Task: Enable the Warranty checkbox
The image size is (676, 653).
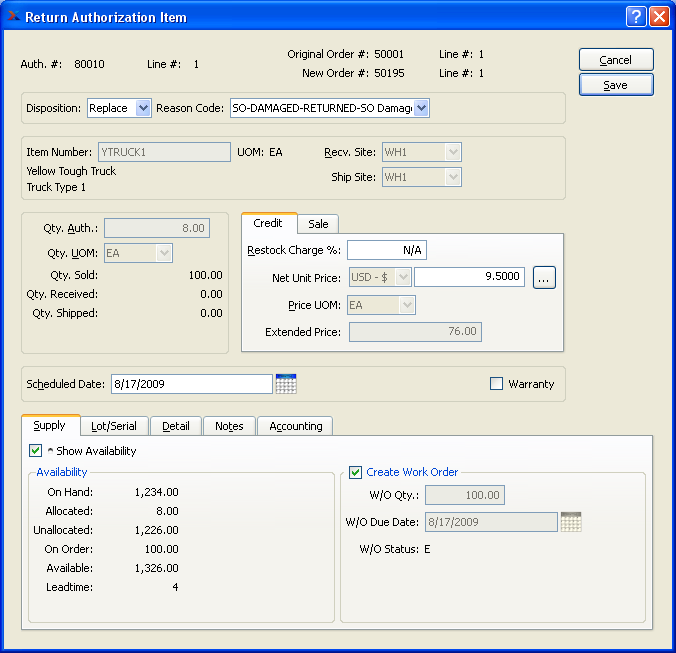Action: point(497,384)
